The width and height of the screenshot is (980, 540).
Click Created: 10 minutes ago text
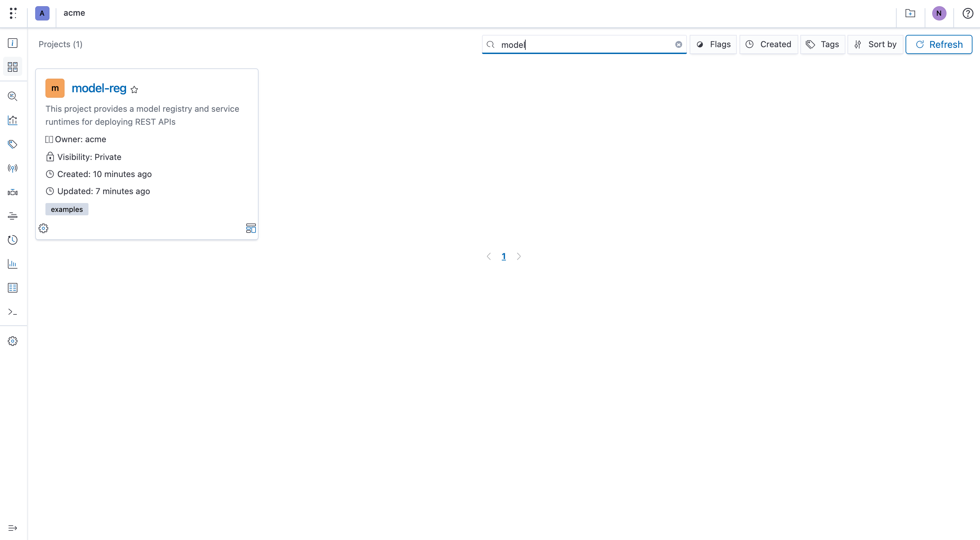click(104, 174)
